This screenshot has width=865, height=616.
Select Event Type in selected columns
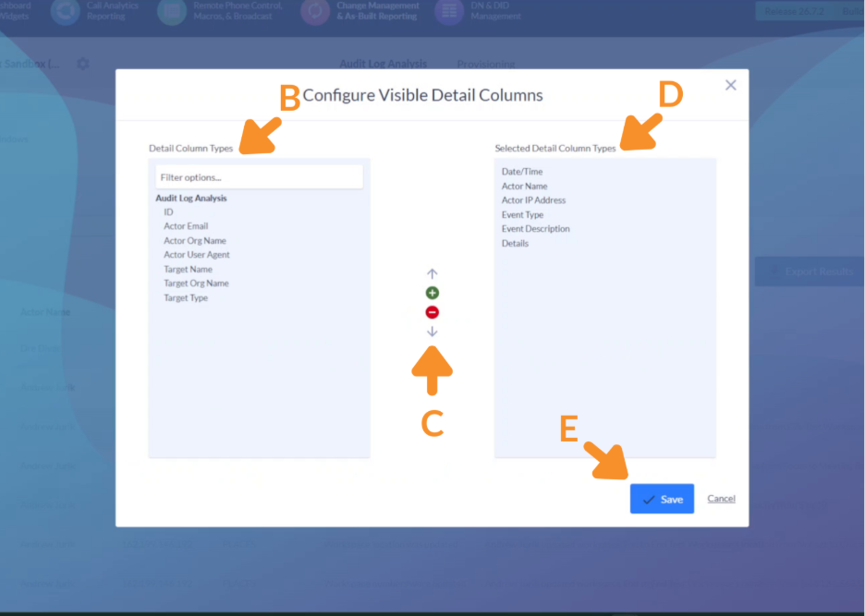point(522,214)
